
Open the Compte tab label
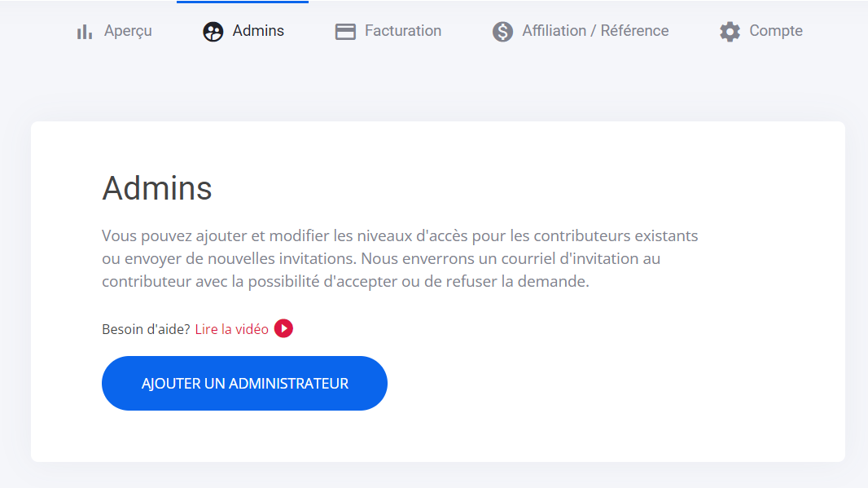click(775, 31)
